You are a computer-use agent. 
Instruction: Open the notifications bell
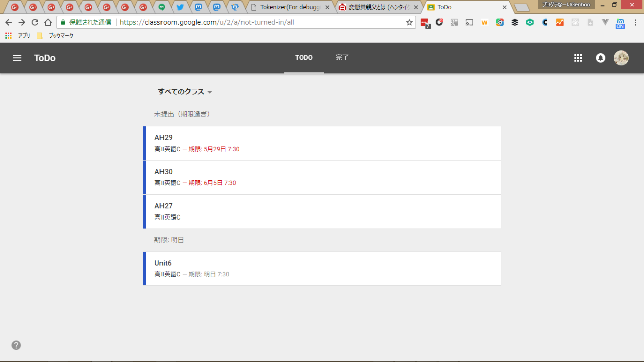tap(600, 58)
